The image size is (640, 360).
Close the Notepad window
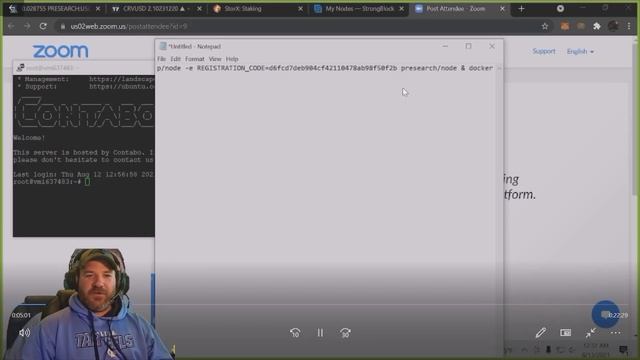pos(492,46)
